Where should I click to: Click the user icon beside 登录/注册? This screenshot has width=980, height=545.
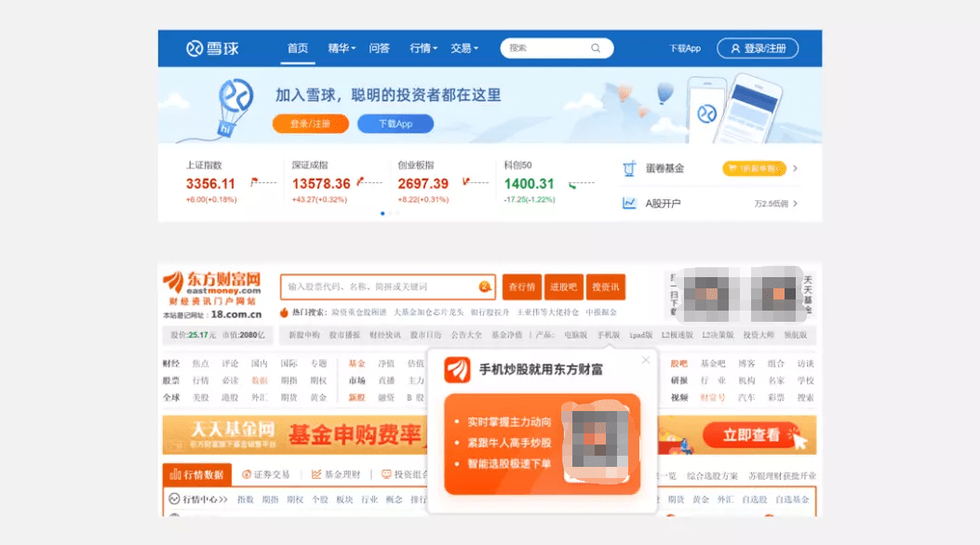pos(735,48)
